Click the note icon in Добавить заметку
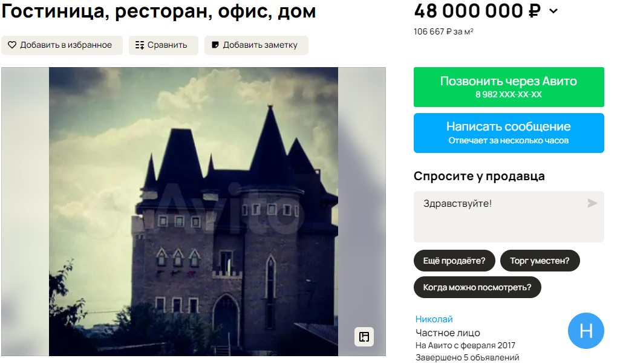This screenshot has width=620, height=364. 215,45
